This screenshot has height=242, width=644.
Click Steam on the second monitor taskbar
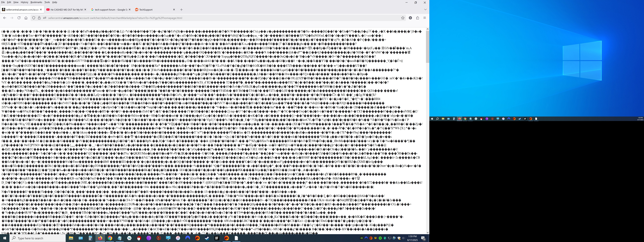(520, 119)
